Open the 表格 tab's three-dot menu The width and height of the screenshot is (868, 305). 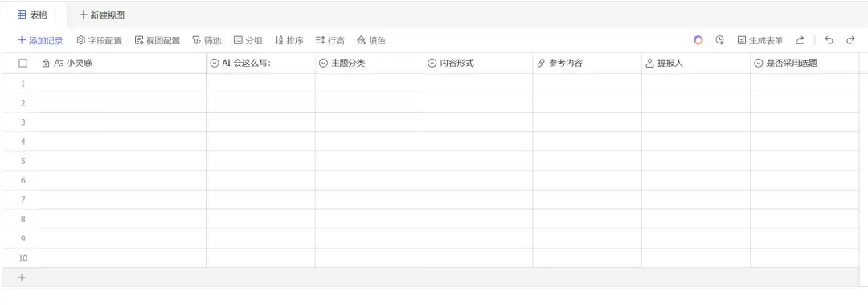point(55,15)
